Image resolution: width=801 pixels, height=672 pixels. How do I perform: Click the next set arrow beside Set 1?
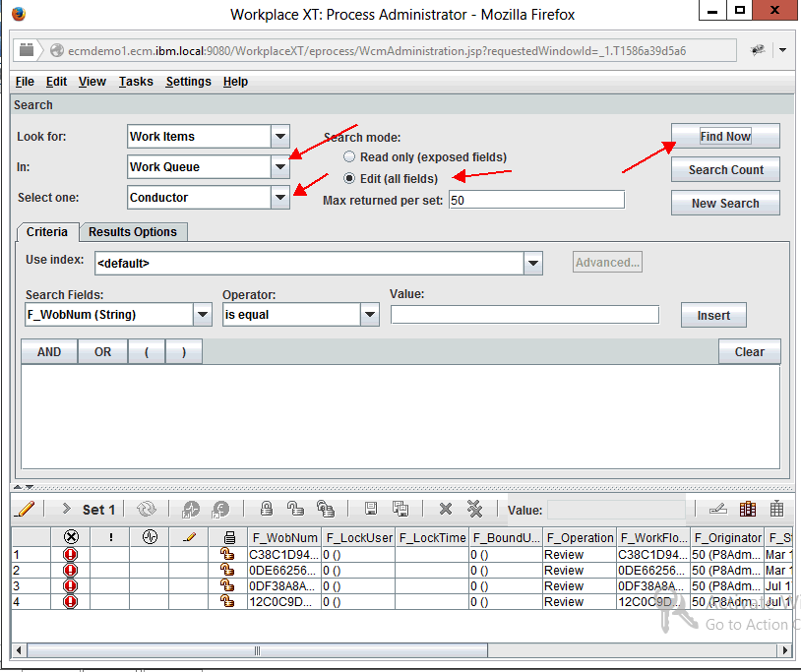click(66, 509)
